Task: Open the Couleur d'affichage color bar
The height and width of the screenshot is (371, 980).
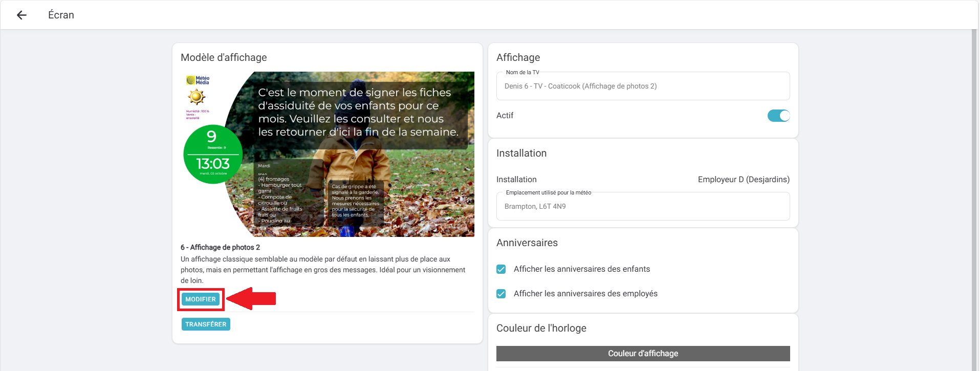Action: (642, 354)
